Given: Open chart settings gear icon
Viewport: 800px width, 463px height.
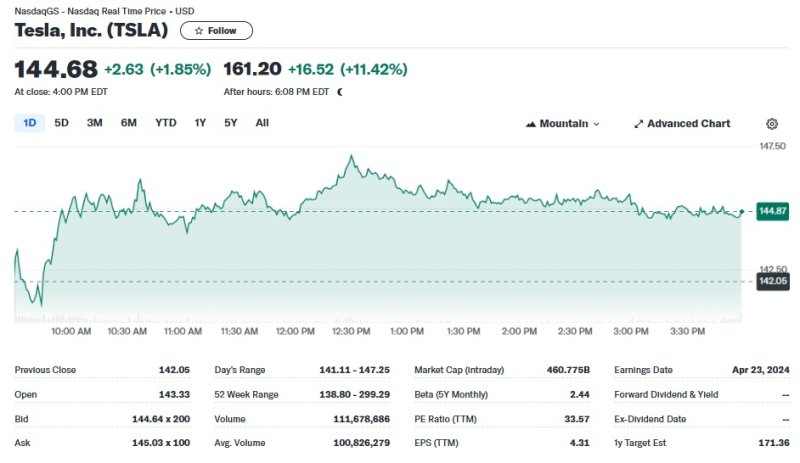Looking at the screenshot, I should tap(772, 124).
